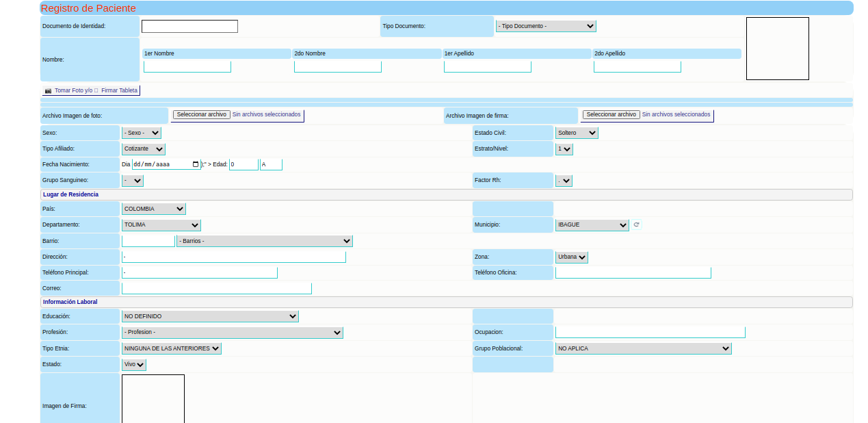
Task: Expand the Grupo Sanguineo dropdown
Action: click(132, 181)
